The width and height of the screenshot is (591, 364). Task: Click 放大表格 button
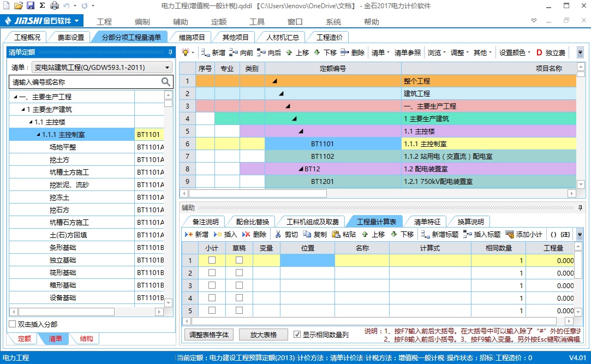(264, 335)
